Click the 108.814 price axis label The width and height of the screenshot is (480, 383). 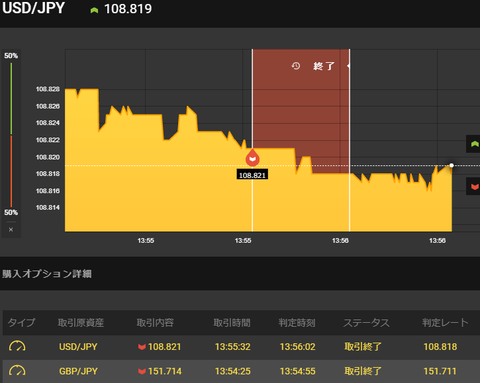point(48,207)
